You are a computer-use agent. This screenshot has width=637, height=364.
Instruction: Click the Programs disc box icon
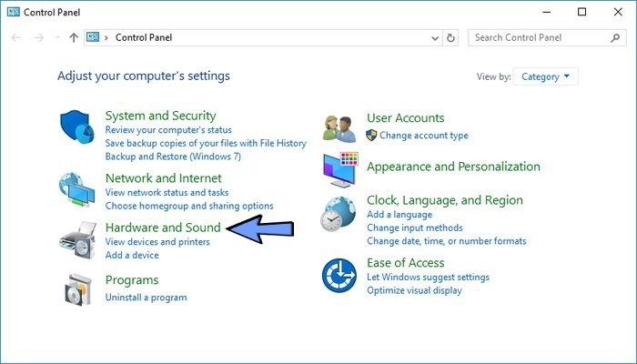pyautogui.click(x=77, y=288)
